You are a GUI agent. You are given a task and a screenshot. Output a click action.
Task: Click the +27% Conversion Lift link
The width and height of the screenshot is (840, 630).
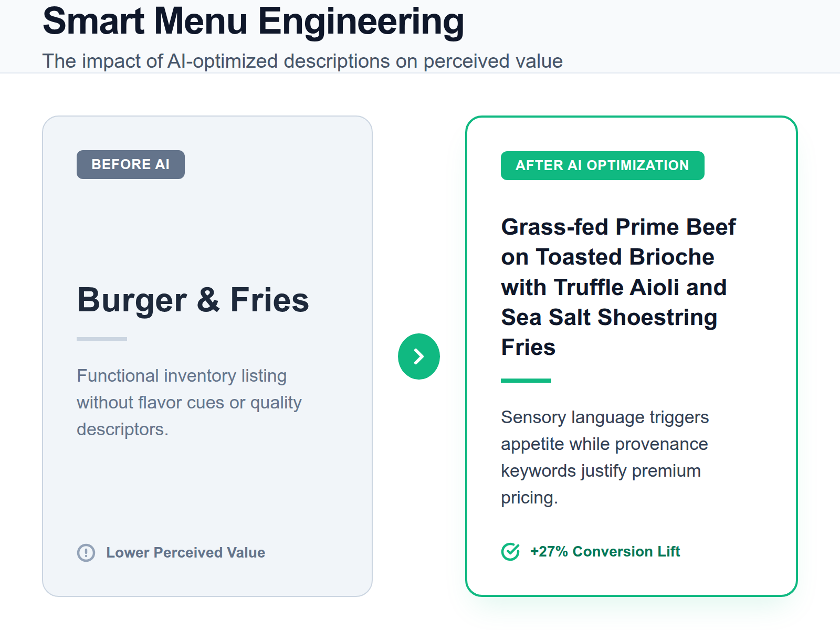(605, 551)
